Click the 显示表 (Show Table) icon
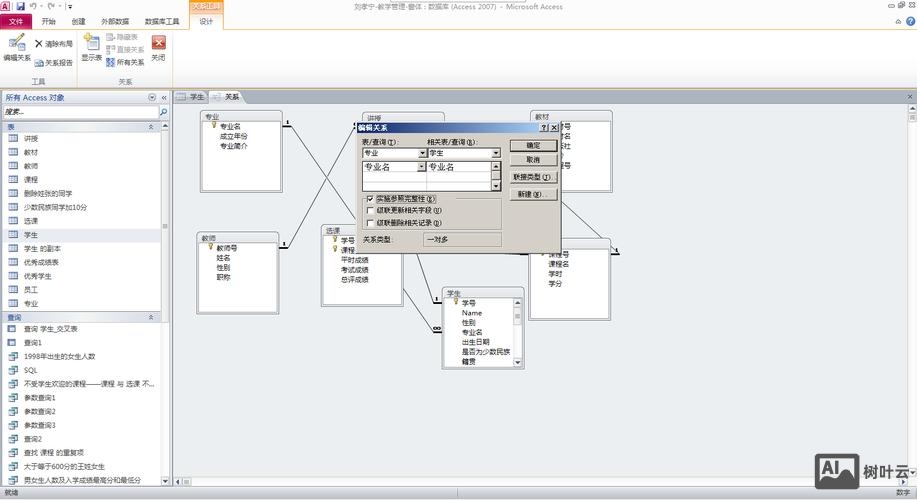This screenshot has width=917, height=500. [x=91, y=47]
